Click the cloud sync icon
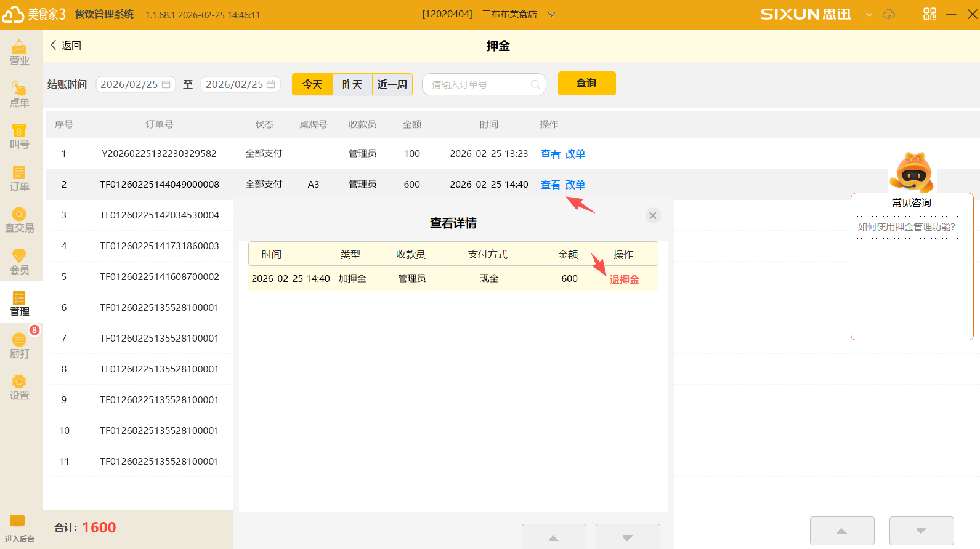This screenshot has height=549, width=980. (x=889, y=14)
